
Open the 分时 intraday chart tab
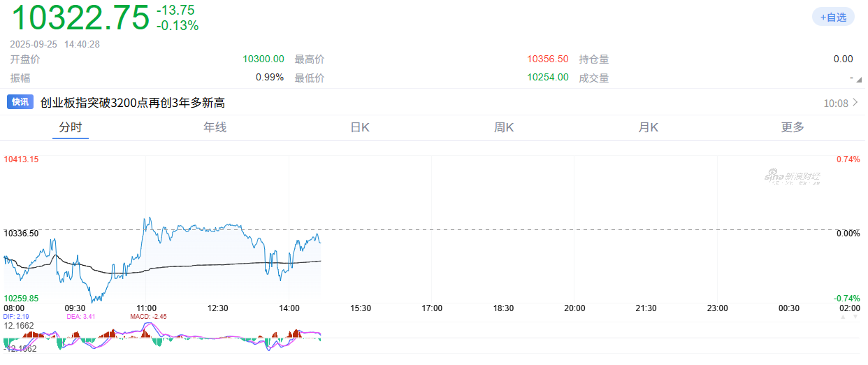(x=71, y=127)
